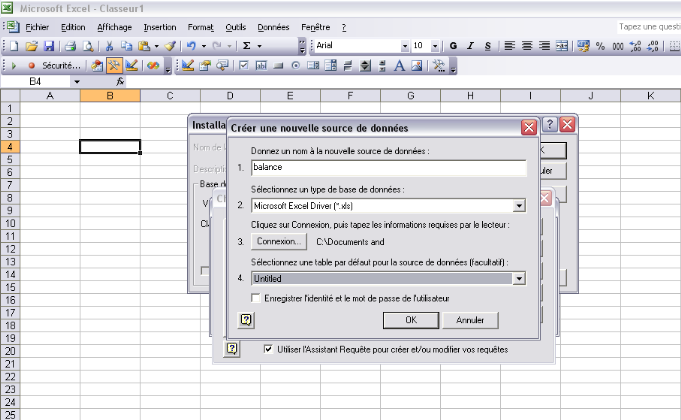Image resolution: width=681 pixels, height=420 pixels.
Task: Copy selection with the Copy icon
Action: (126, 46)
